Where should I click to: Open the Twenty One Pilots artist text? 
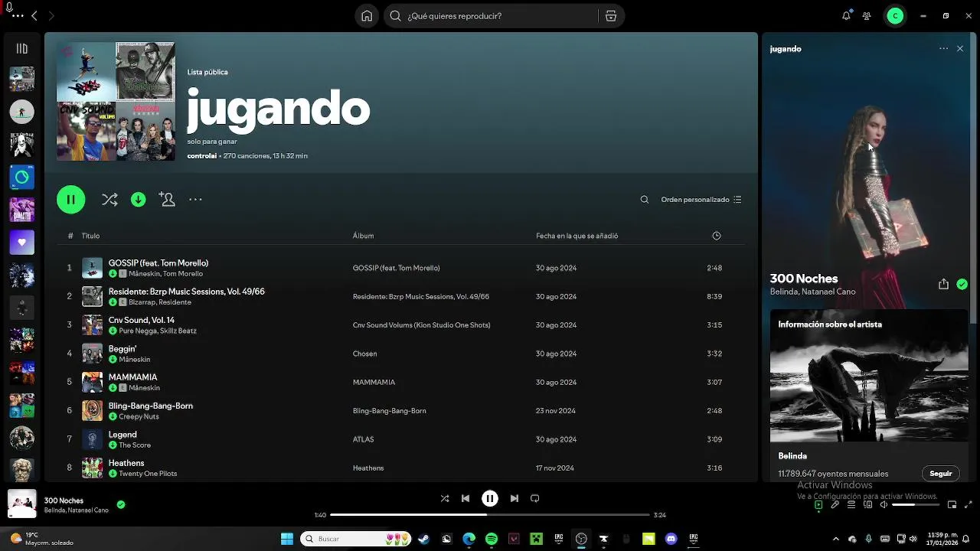click(148, 474)
